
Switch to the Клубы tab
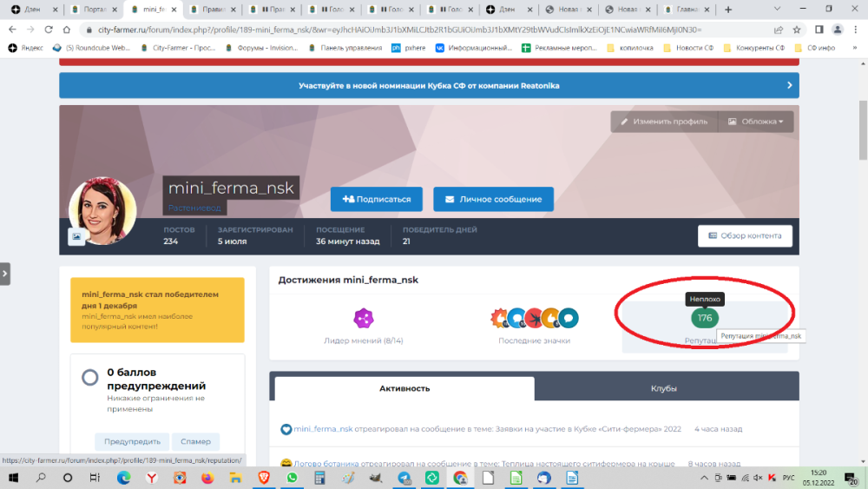pyautogui.click(x=664, y=388)
